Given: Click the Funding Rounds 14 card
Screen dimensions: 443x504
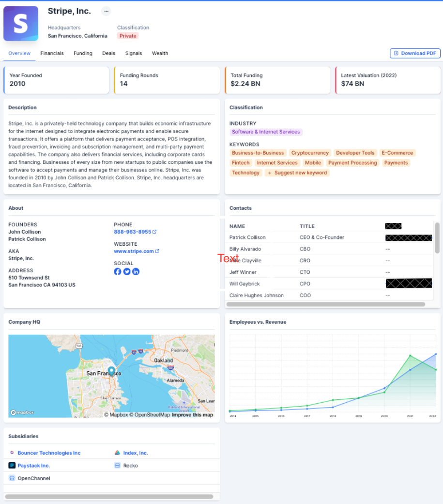Looking at the screenshot, I should 167,80.
